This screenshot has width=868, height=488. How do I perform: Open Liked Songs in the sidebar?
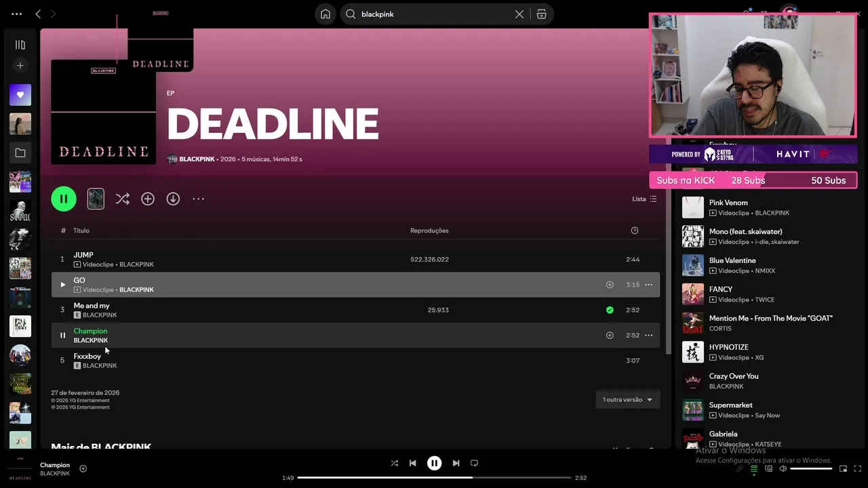coord(20,95)
